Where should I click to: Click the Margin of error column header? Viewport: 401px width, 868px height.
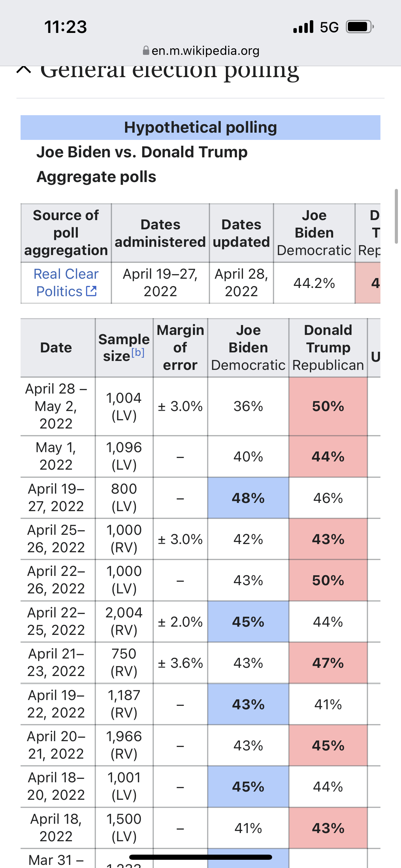pos(180,348)
